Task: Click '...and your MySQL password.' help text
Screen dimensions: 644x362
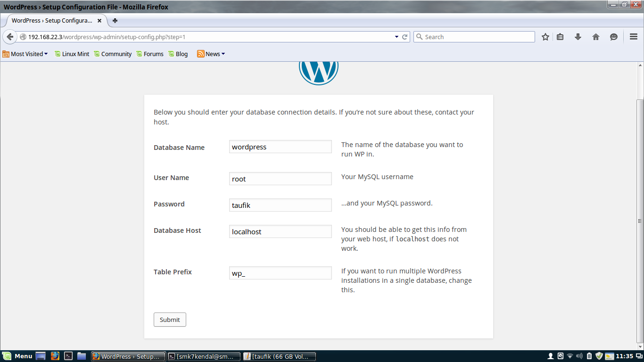Action: tap(387, 203)
